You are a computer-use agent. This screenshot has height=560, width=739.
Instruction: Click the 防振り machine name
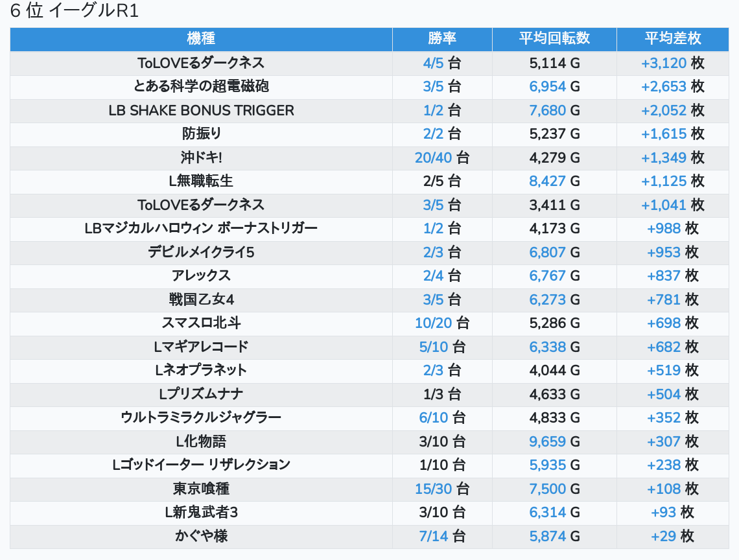(201, 134)
